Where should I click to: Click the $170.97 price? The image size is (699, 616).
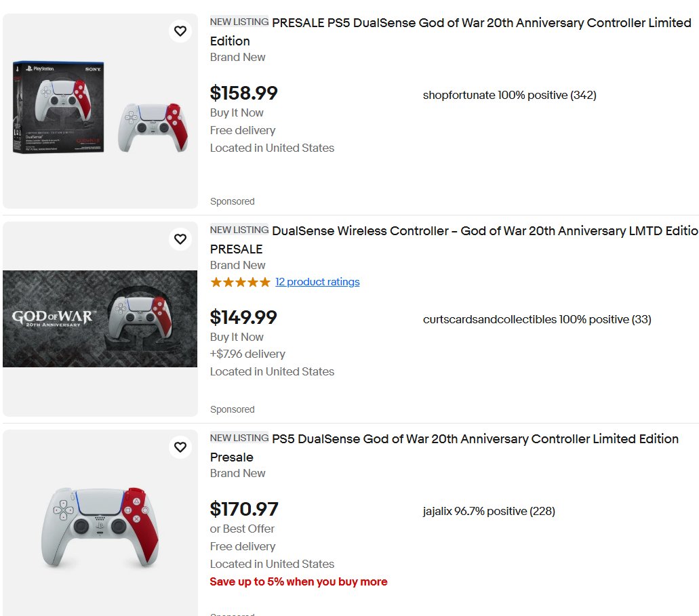coord(244,509)
